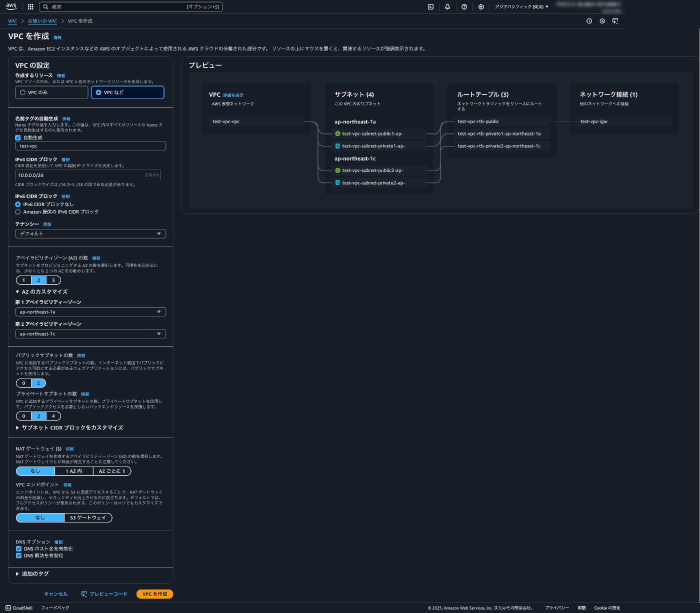700x613 pixels.
Task: Open the AWS home logo
Action: [x=11, y=6]
